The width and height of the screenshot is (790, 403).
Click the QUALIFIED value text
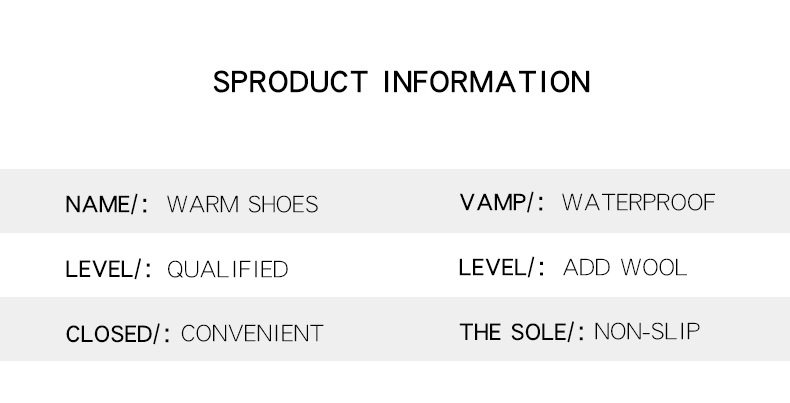click(227, 270)
